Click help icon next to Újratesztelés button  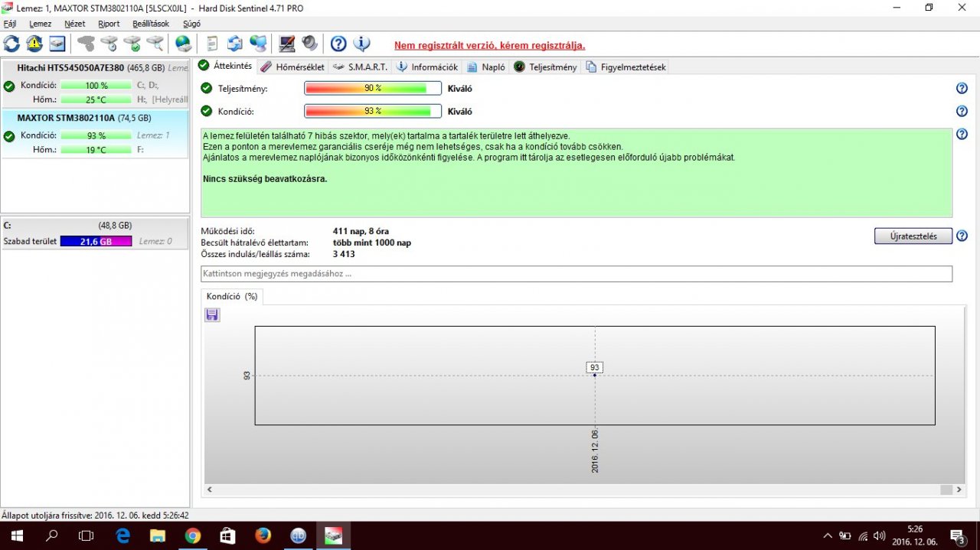click(x=962, y=236)
